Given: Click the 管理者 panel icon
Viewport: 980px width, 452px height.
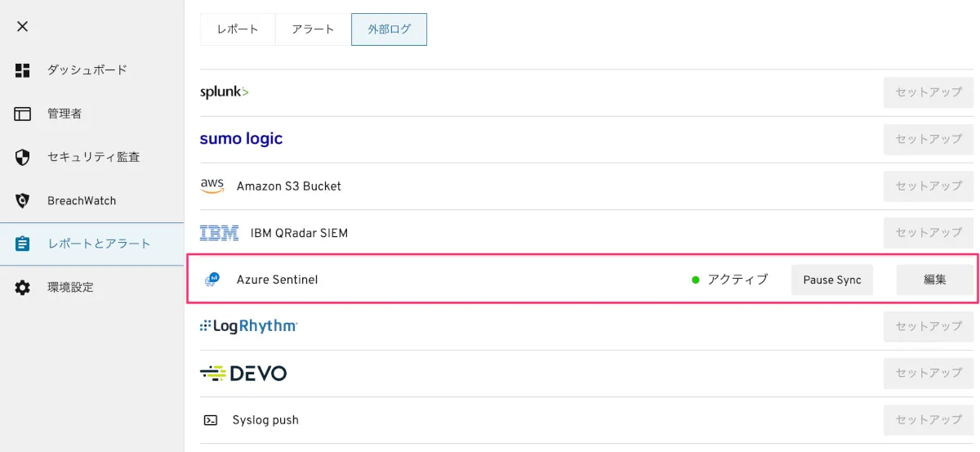Looking at the screenshot, I should 23,114.
